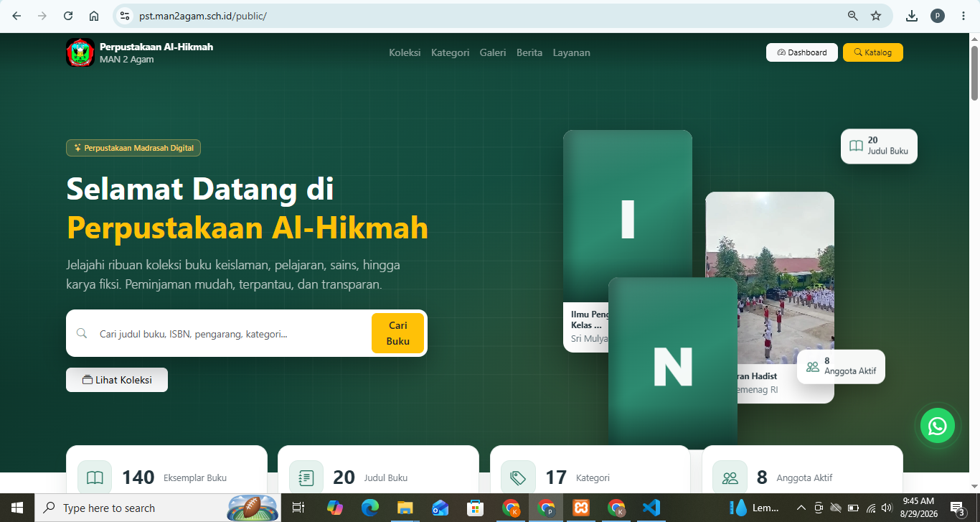Screen dimensions: 980x522
Task: Open the Windows Start menu
Action: click(x=17, y=508)
